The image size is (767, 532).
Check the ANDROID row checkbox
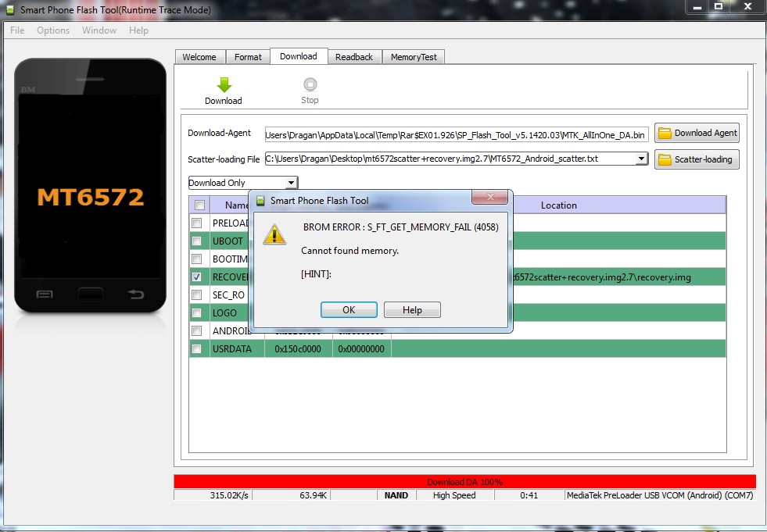(x=197, y=331)
